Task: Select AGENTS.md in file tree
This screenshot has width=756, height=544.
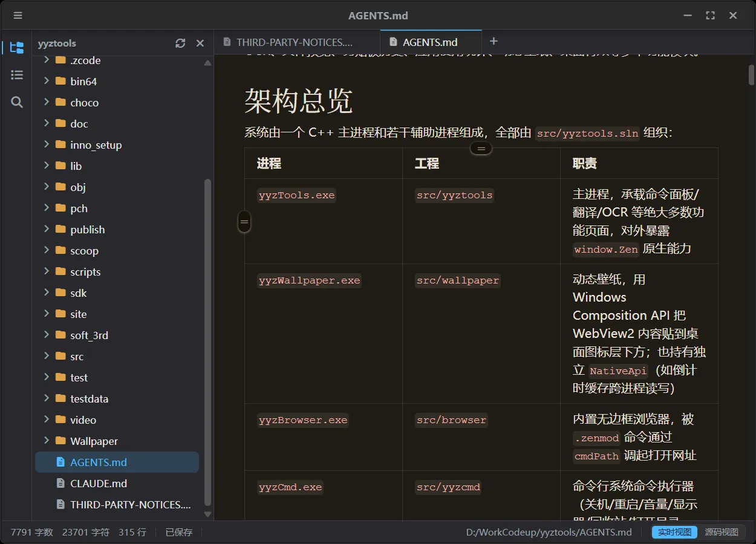Action: click(117, 462)
